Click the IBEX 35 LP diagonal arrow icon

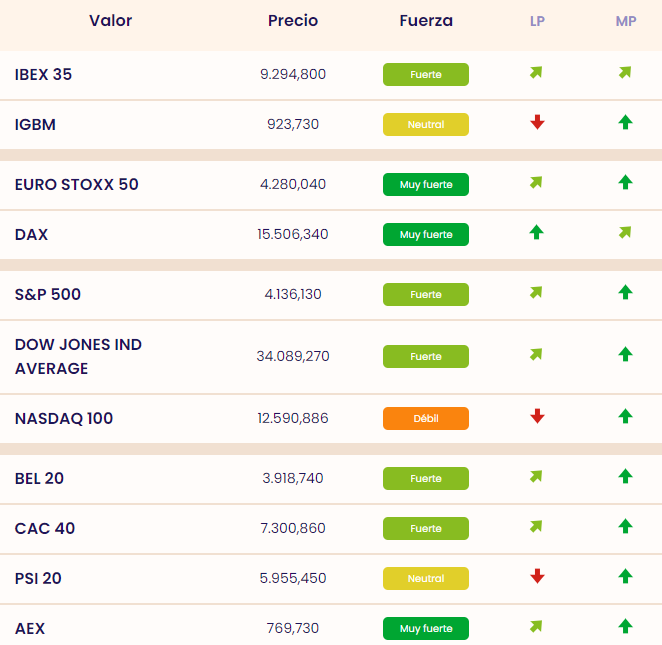(537, 73)
